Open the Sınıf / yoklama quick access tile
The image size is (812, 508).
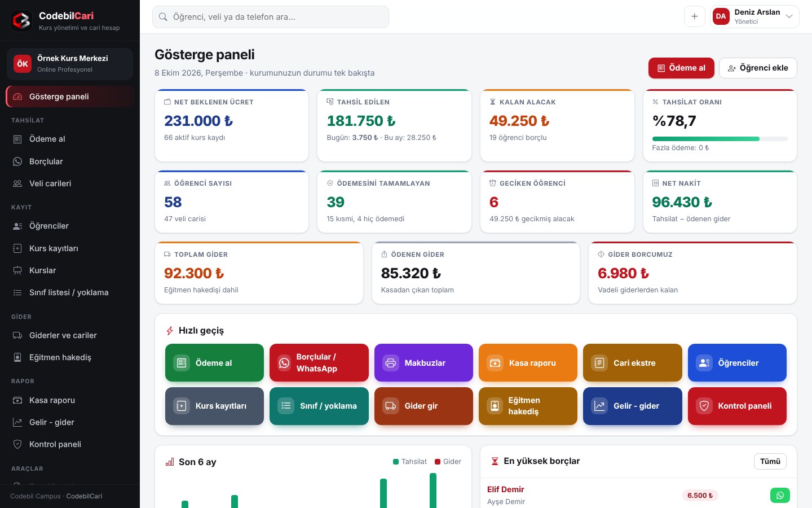319,406
